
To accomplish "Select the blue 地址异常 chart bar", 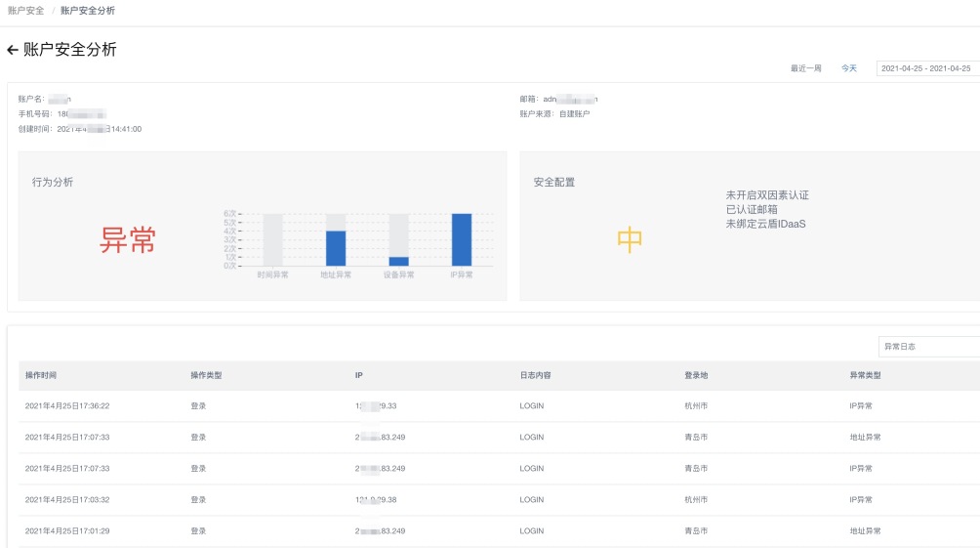I will click(336, 248).
